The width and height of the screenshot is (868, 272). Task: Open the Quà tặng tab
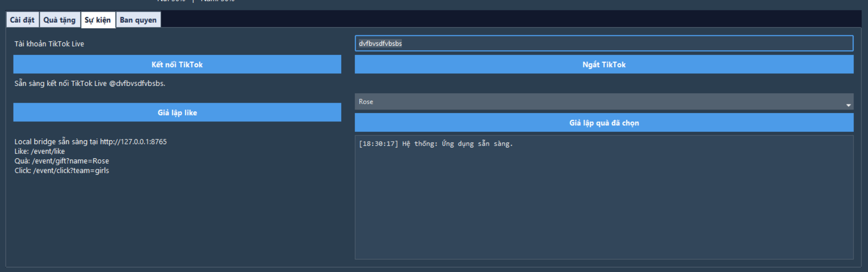coord(60,20)
